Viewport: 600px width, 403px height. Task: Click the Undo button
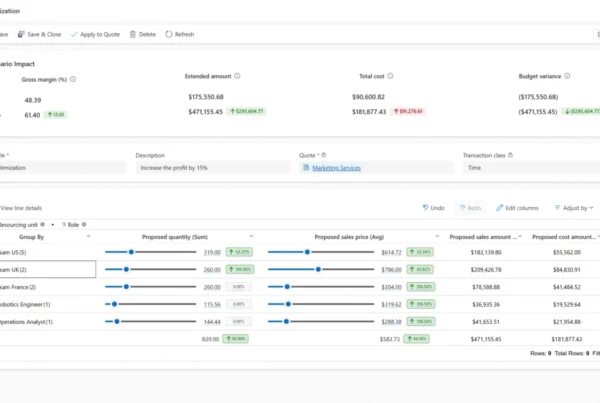coord(433,207)
